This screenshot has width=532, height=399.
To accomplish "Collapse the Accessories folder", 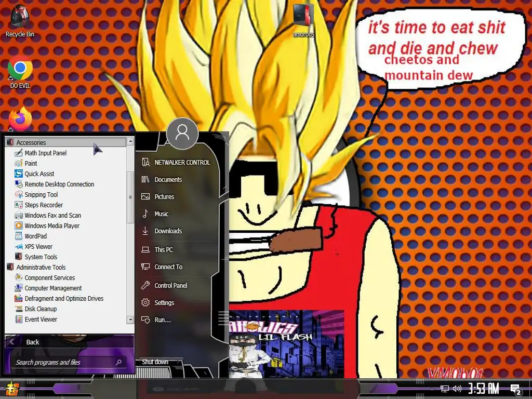I will [65, 142].
